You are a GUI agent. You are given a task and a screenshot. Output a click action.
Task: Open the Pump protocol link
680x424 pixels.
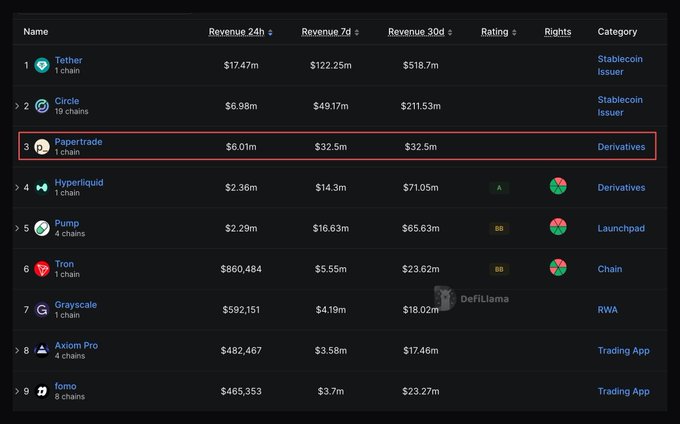67,223
